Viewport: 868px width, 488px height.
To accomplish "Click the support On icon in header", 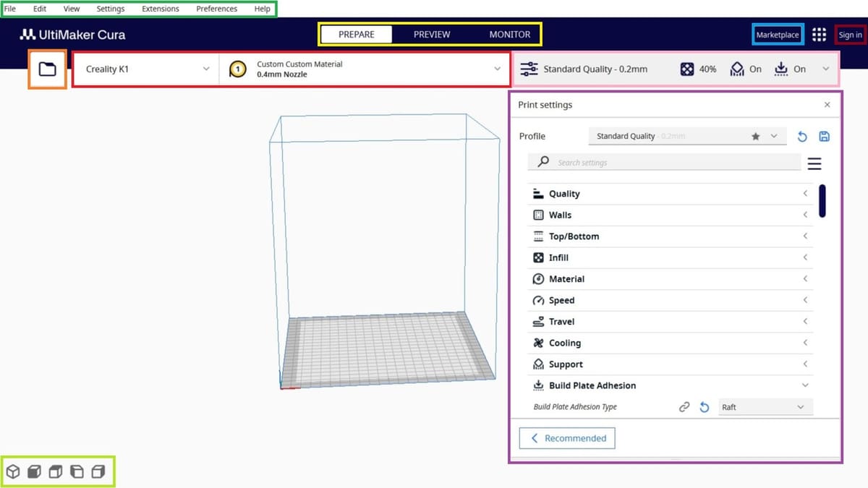I will click(x=737, y=69).
